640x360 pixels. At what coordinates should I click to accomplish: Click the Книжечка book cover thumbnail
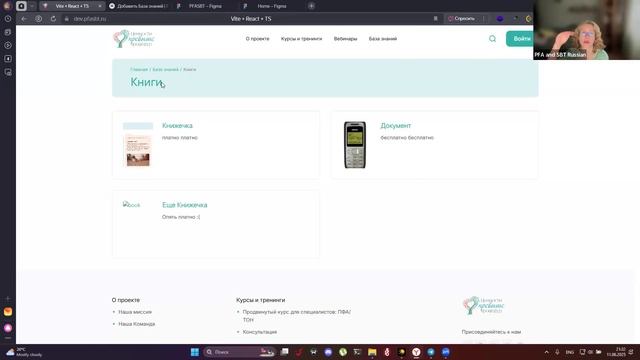(138, 144)
